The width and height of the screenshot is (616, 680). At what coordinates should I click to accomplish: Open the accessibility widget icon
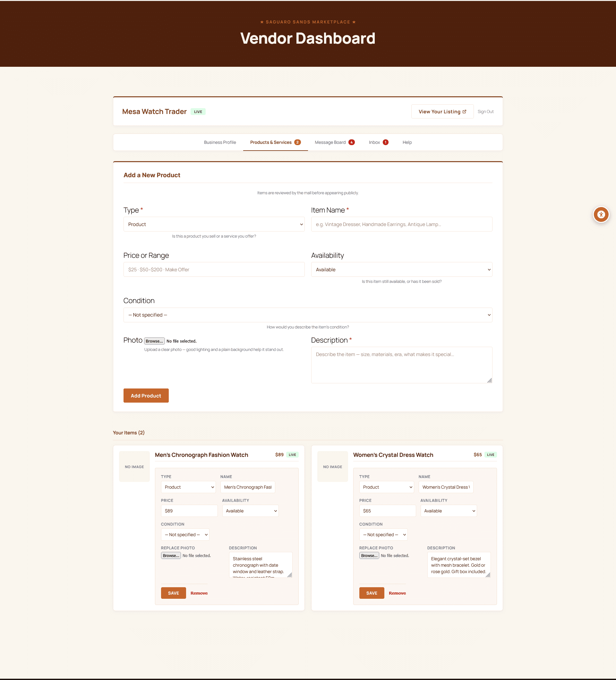tap(601, 214)
